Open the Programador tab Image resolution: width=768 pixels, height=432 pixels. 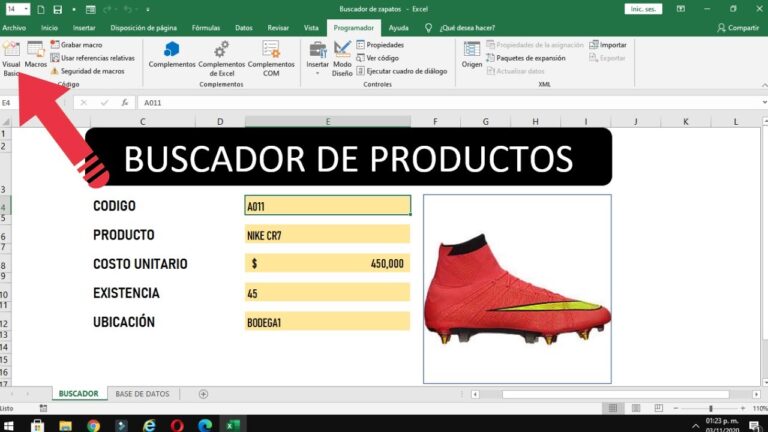point(354,28)
